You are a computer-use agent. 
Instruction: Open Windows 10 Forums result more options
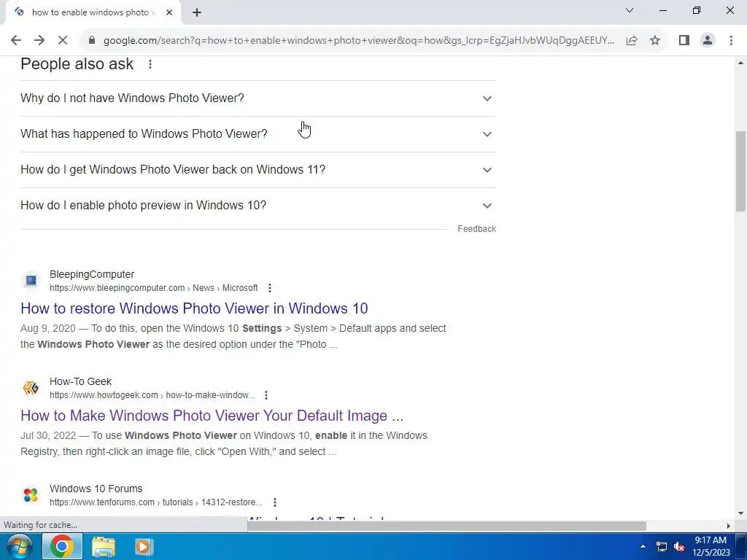click(275, 502)
